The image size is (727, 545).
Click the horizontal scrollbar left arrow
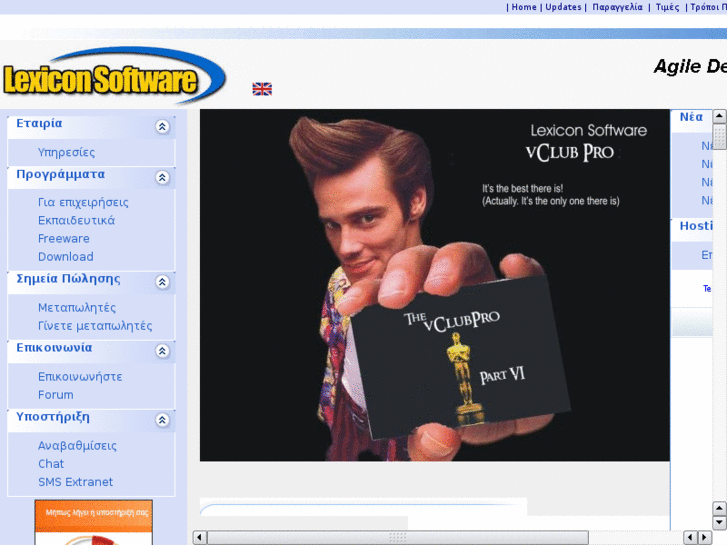(199, 538)
